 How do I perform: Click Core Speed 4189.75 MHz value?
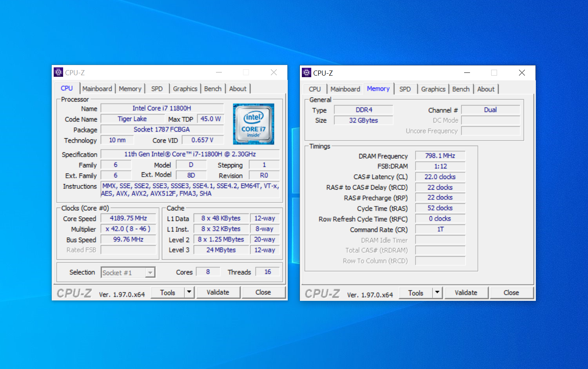tap(129, 218)
